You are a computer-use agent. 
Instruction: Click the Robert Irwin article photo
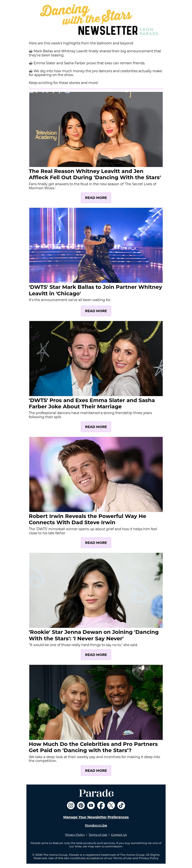click(96, 475)
